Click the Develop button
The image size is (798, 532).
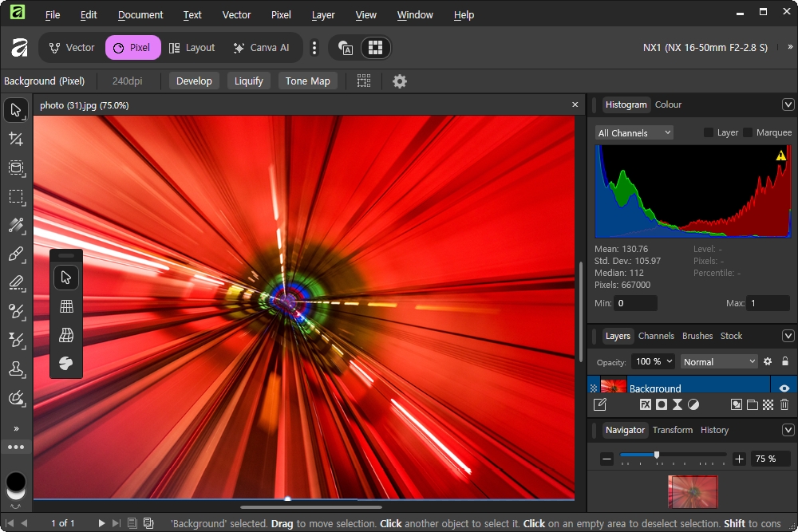(194, 81)
